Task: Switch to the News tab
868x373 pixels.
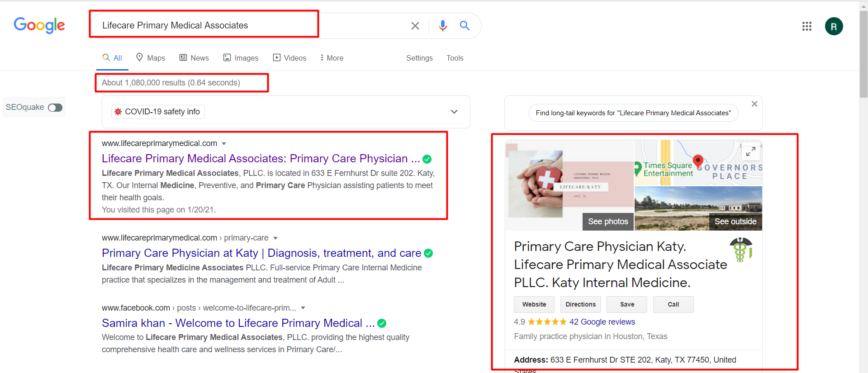Action: coord(194,58)
